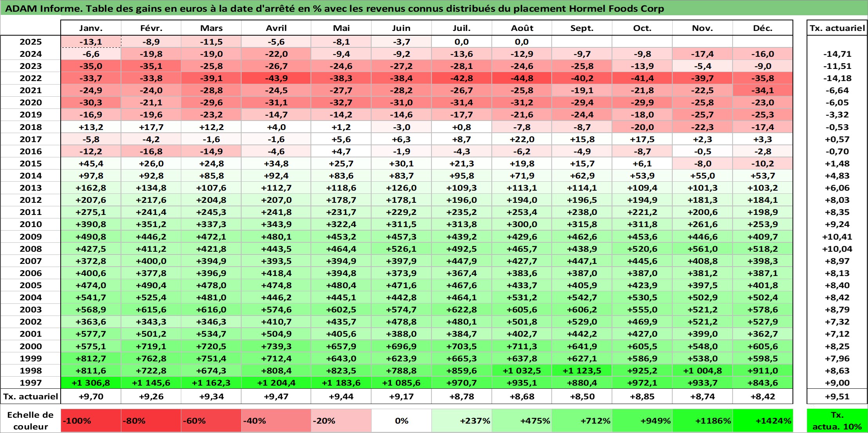868x433 pixels.
Task: Click the 'Déc.' column header
Action: coord(763,28)
